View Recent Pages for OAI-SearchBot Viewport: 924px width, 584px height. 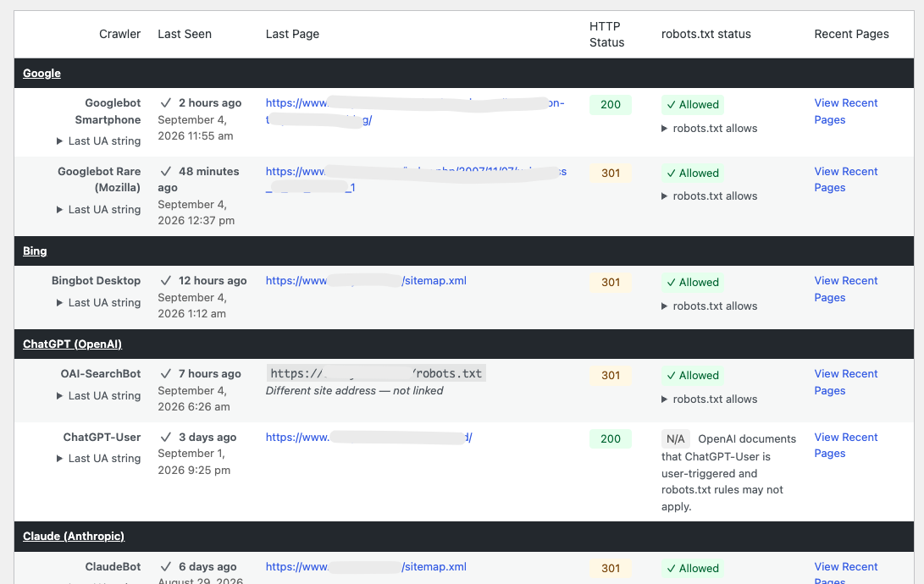click(x=845, y=382)
